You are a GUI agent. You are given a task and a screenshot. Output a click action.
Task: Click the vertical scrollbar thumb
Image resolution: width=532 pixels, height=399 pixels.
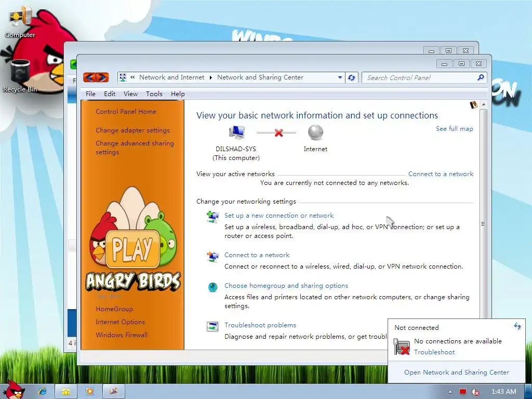point(483,224)
